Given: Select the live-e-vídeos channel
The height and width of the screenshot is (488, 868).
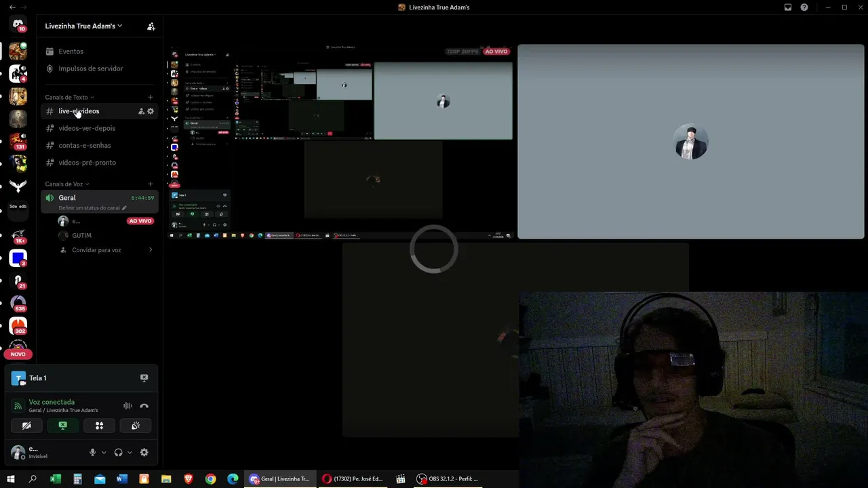Looking at the screenshot, I should coord(99,111).
